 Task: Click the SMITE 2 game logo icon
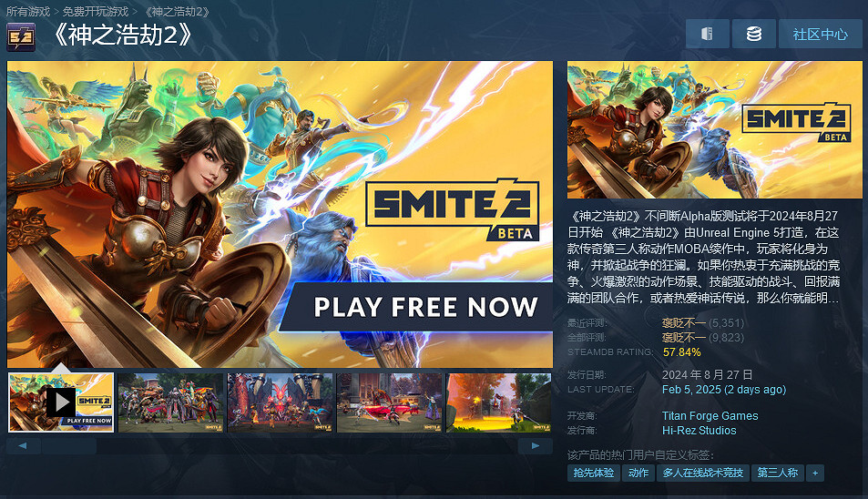[21, 37]
